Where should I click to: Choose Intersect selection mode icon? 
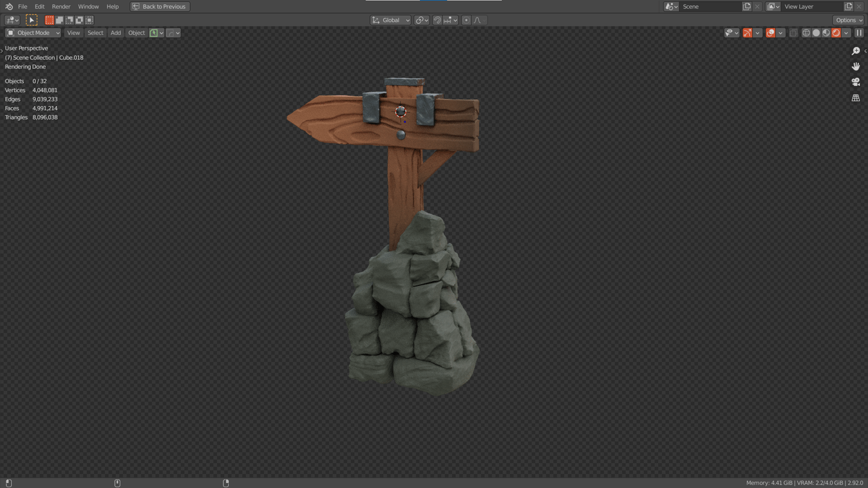89,20
